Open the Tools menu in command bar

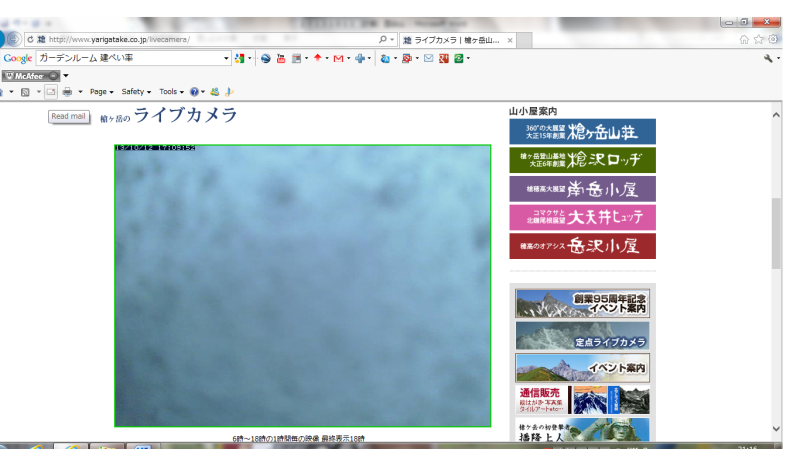coord(171,91)
